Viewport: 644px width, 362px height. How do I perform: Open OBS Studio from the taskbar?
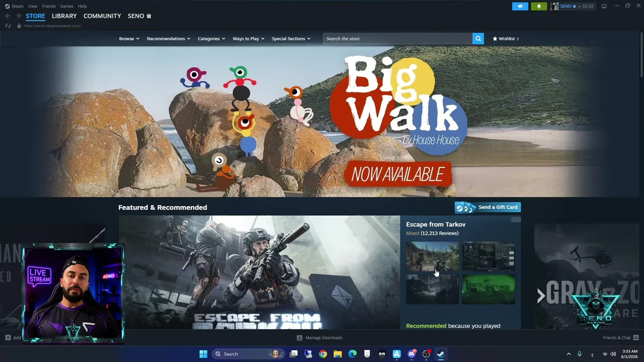426,354
